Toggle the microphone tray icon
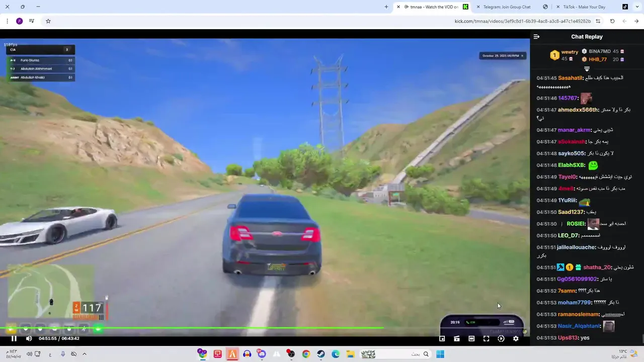644x362 pixels. pyautogui.click(x=63, y=354)
